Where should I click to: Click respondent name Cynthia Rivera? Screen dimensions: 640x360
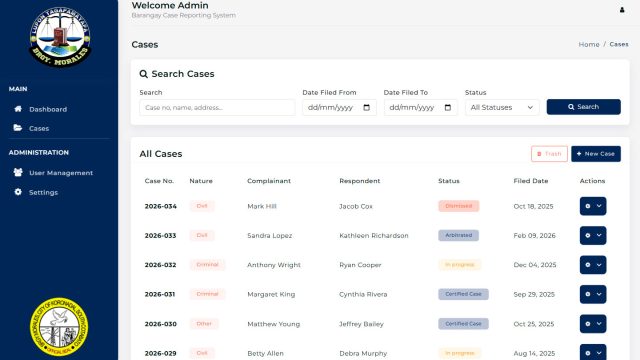tap(363, 294)
